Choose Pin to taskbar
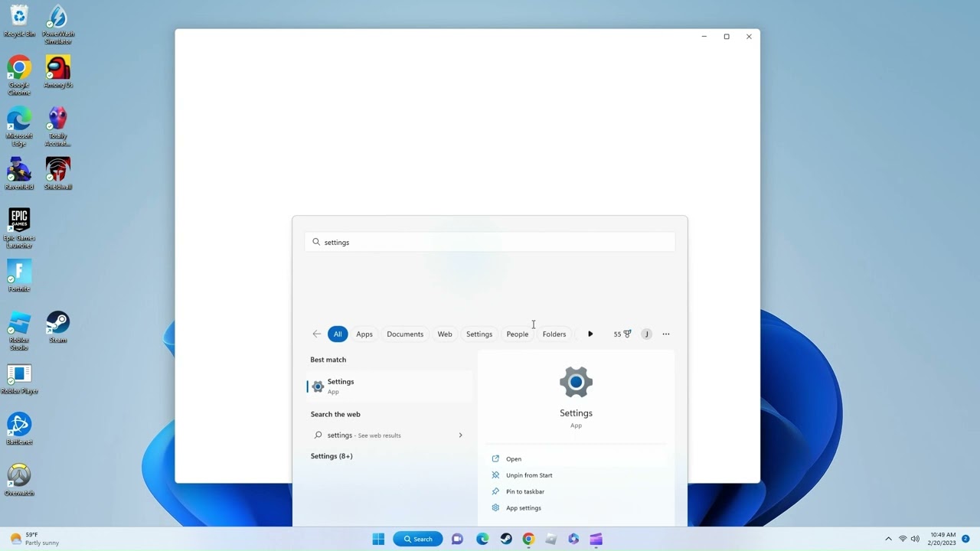 (576, 492)
